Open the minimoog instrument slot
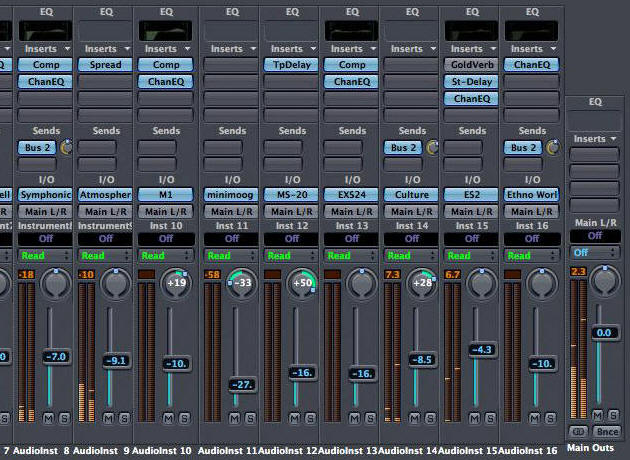The image size is (630, 460). (x=231, y=195)
